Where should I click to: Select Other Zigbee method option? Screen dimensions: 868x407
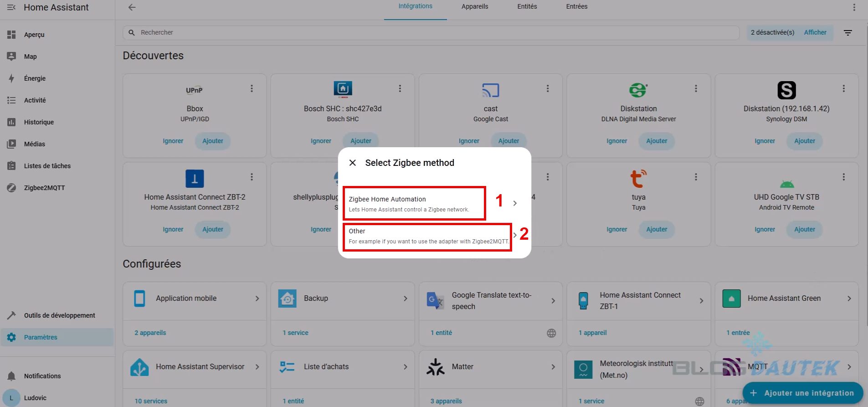pyautogui.click(x=427, y=236)
